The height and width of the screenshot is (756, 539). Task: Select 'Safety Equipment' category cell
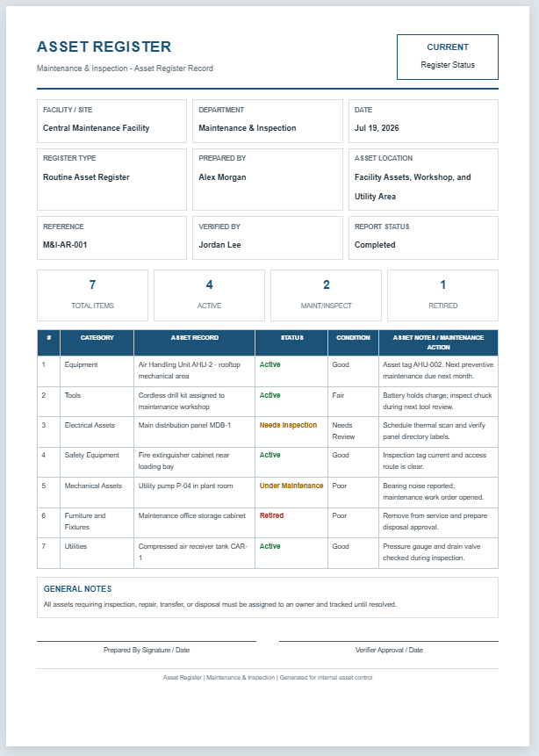coord(97,462)
